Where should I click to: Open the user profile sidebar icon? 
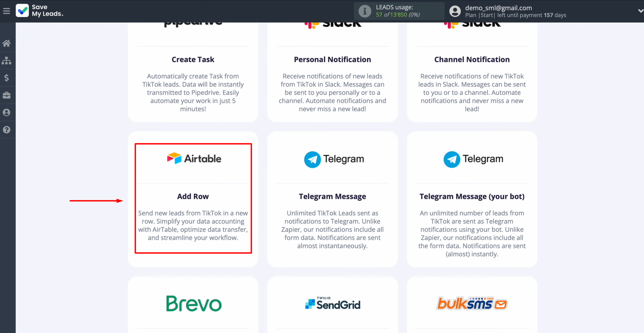[x=6, y=113]
